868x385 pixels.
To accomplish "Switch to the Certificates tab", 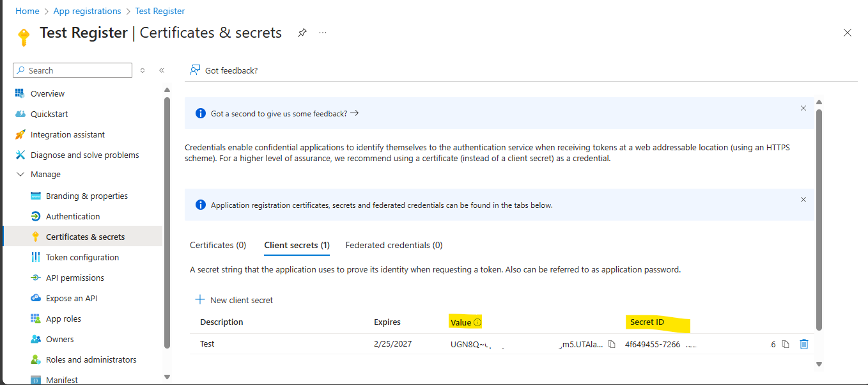I will [x=218, y=245].
